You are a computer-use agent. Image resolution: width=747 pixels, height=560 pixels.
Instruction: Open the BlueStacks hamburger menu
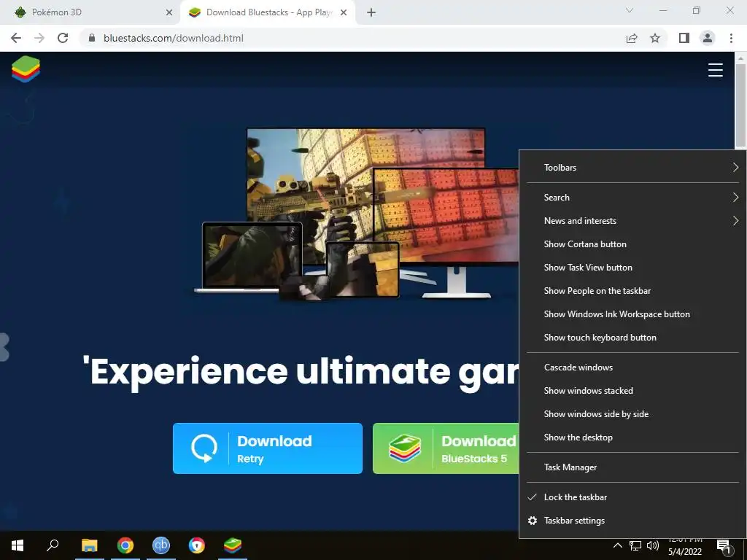pyautogui.click(x=715, y=70)
